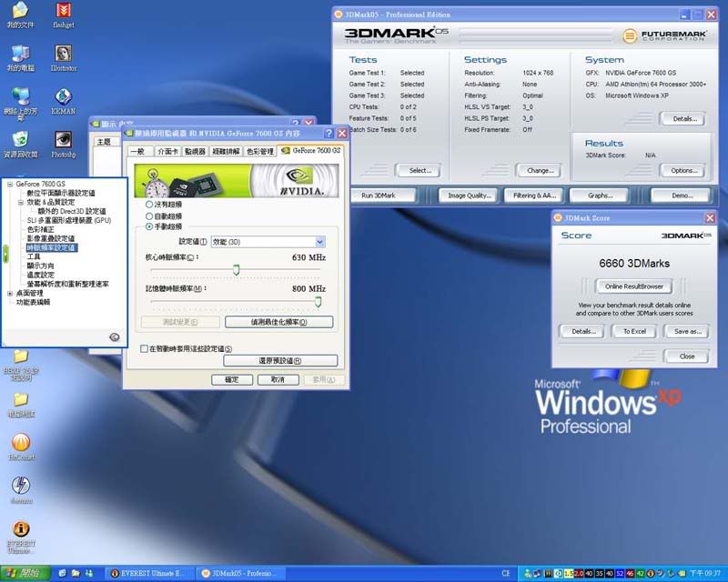Image resolution: width=728 pixels, height=582 pixels.
Task: Click the CE language indicator on the taskbar
Action: [x=506, y=574]
